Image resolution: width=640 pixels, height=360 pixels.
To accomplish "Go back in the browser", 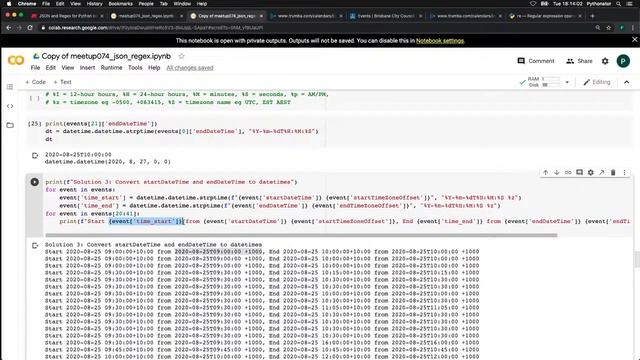I will tap(9, 28).
